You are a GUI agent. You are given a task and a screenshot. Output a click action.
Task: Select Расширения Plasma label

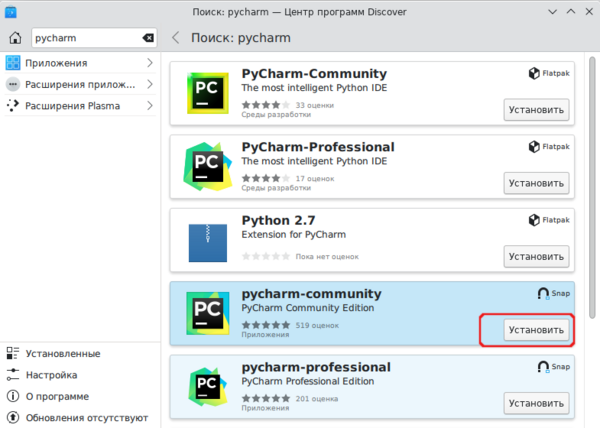click(x=73, y=106)
